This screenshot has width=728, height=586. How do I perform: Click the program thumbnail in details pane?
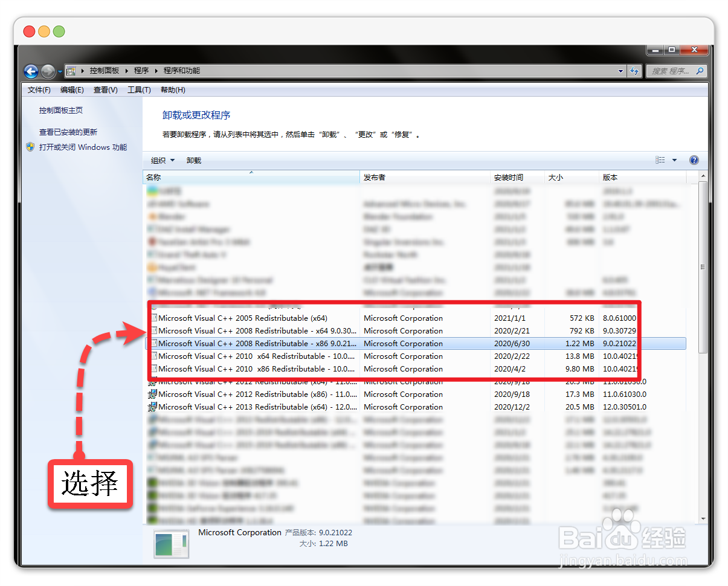170,544
